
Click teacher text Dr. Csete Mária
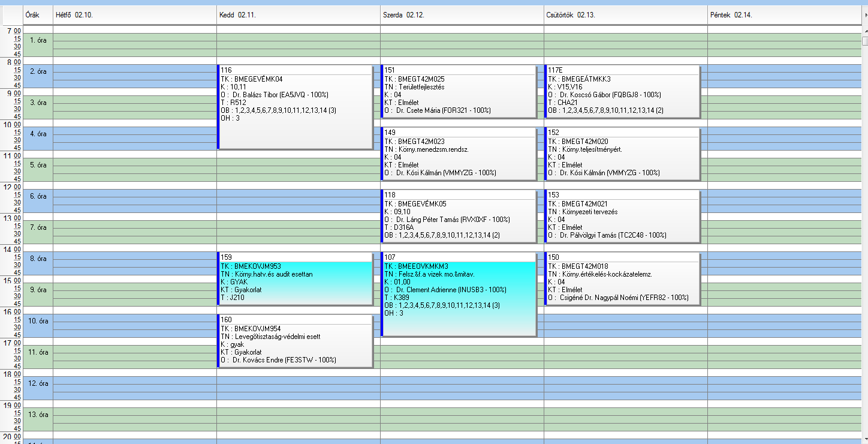click(x=418, y=110)
